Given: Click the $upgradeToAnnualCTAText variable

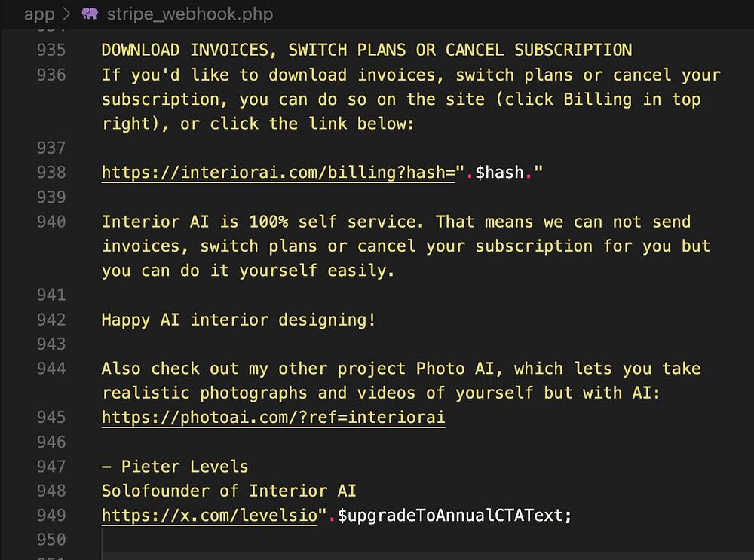Looking at the screenshot, I should 450,516.
